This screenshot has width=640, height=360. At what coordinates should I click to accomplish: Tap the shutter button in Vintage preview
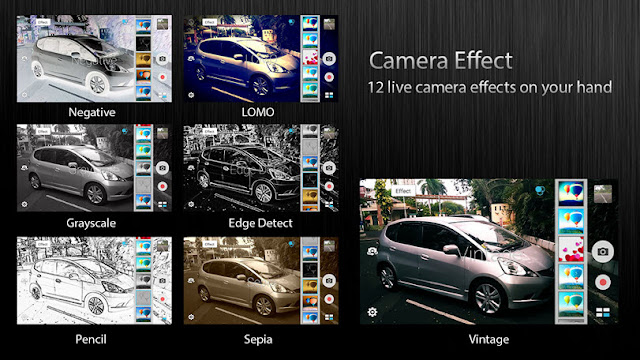click(x=603, y=252)
